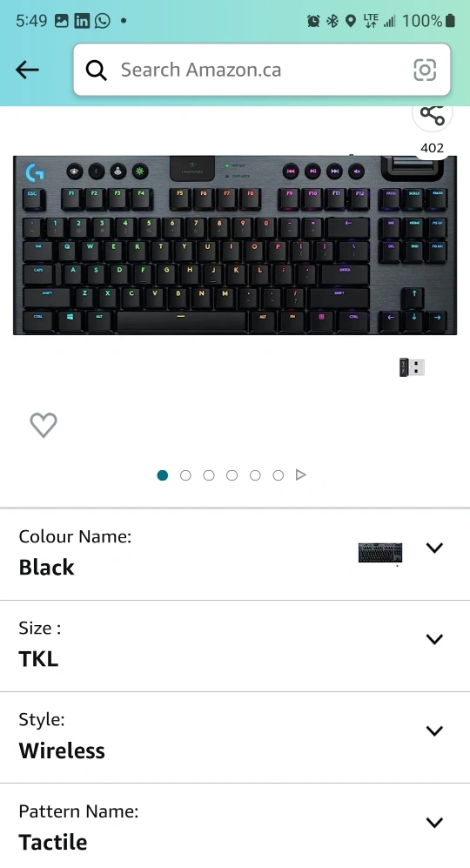This screenshot has height=868, width=470.
Task: Tap the magnifying glass search icon
Action: click(96, 71)
